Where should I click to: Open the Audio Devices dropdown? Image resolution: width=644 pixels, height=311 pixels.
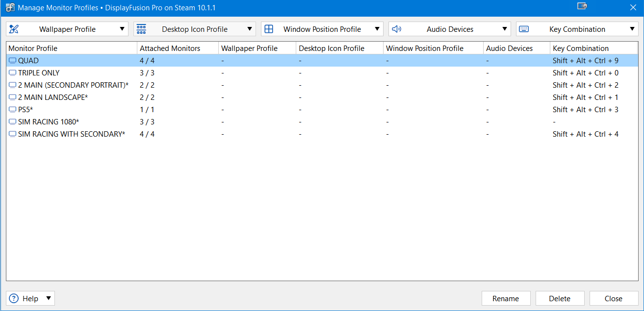(x=450, y=29)
